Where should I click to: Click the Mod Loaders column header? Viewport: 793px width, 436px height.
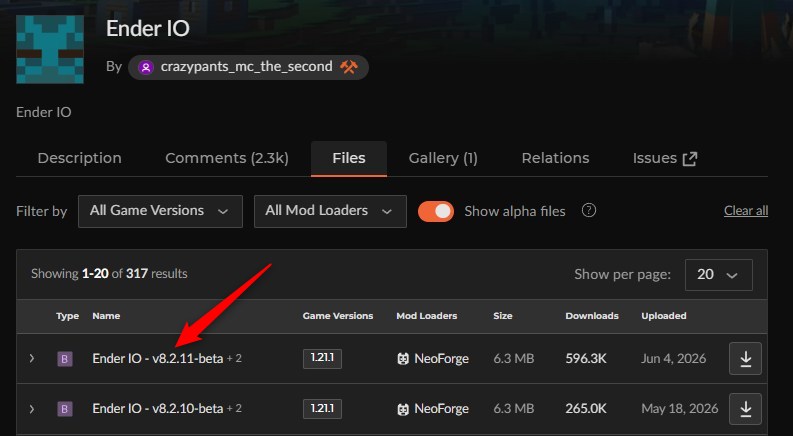pos(427,316)
